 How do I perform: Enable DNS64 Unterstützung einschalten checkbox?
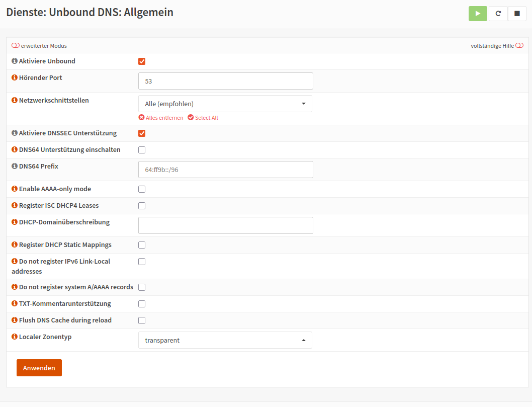(142, 150)
